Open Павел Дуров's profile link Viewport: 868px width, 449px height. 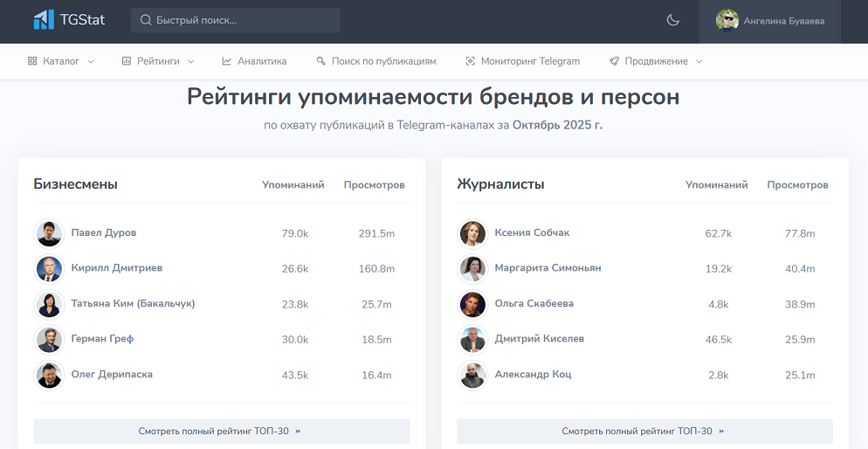(104, 233)
